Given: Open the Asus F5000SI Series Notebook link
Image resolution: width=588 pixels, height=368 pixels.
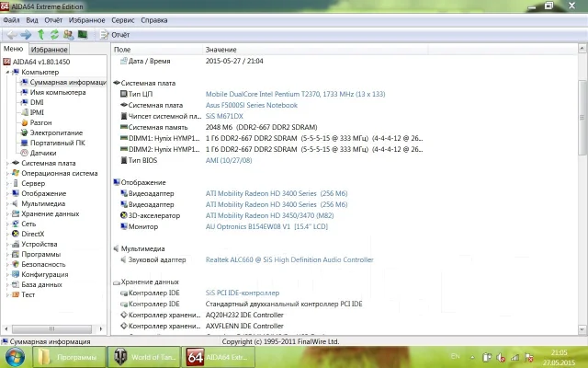Looking at the screenshot, I should coord(251,105).
